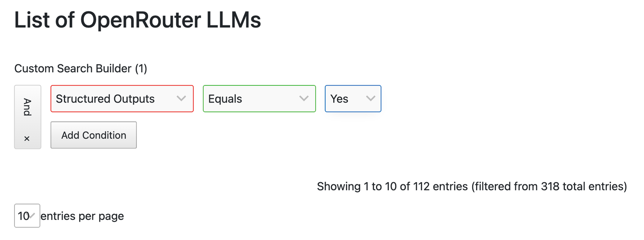Click the chevron arrow on Equals selector
This screenshot has height=240, width=644.
(x=304, y=98)
